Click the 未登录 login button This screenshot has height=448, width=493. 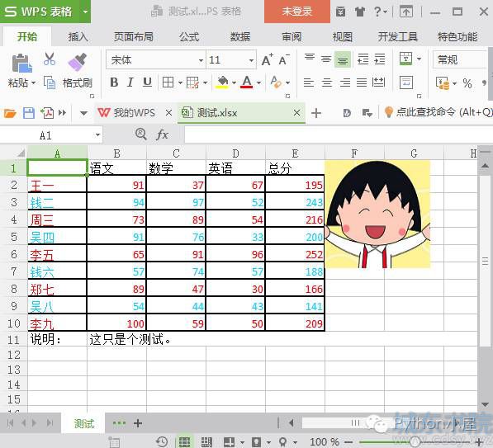(x=297, y=12)
